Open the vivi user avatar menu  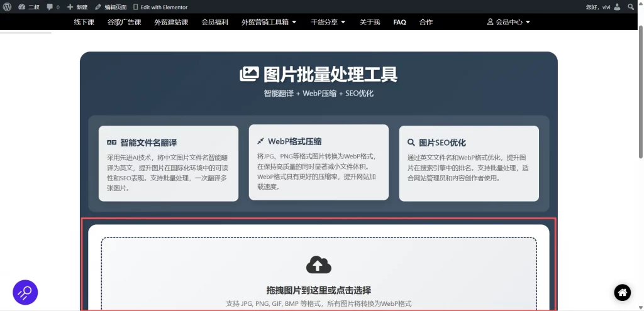coord(617,7)
